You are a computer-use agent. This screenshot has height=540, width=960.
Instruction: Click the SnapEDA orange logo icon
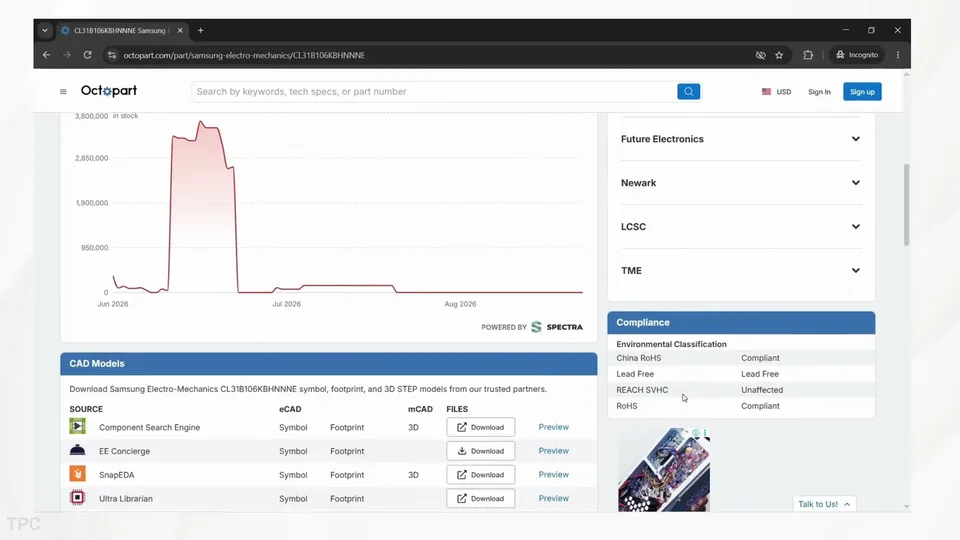(77, 474)
